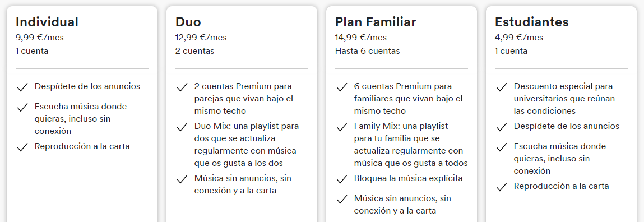Click checkmark next to 6 cuentas Premium para familiares

(342, 87)
